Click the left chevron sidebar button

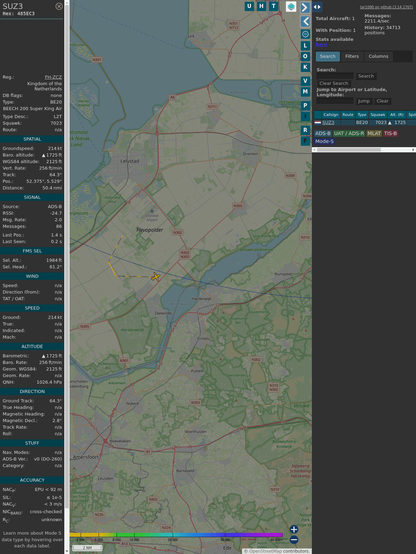click(305, 22)
